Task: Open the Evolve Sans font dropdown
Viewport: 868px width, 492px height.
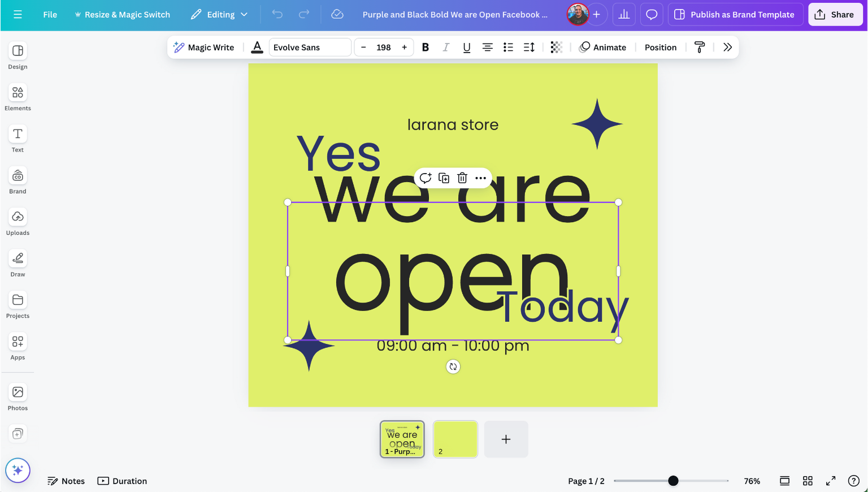Action: (x=310, y=47)
